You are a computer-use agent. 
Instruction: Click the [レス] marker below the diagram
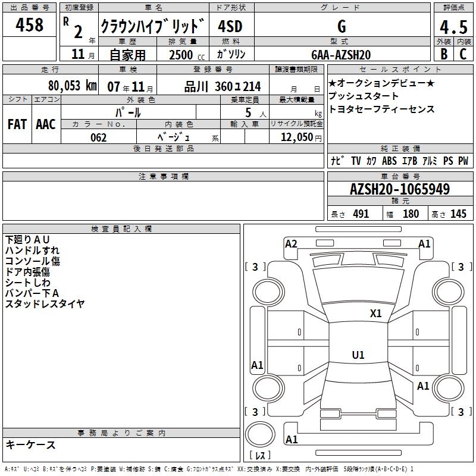[x=260, y=456]
